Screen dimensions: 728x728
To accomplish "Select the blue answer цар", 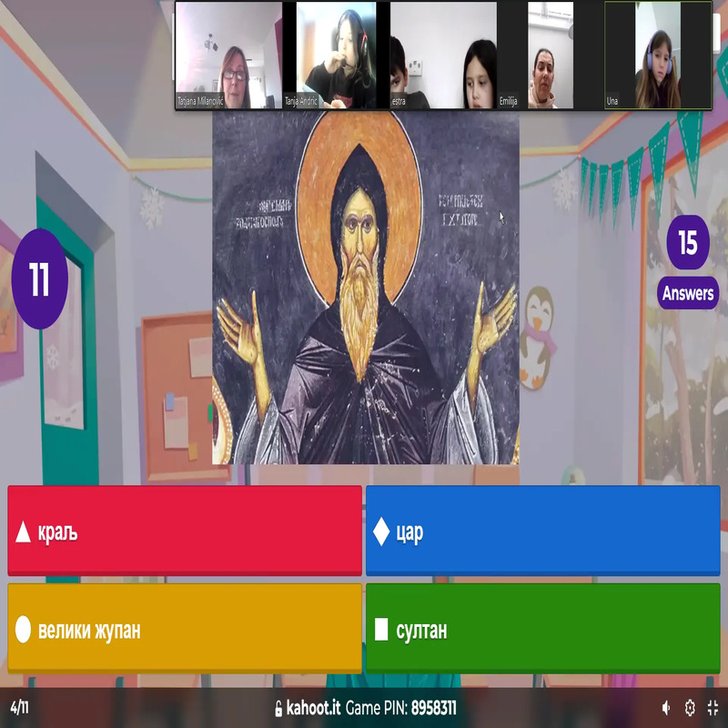I will (542, 531).
